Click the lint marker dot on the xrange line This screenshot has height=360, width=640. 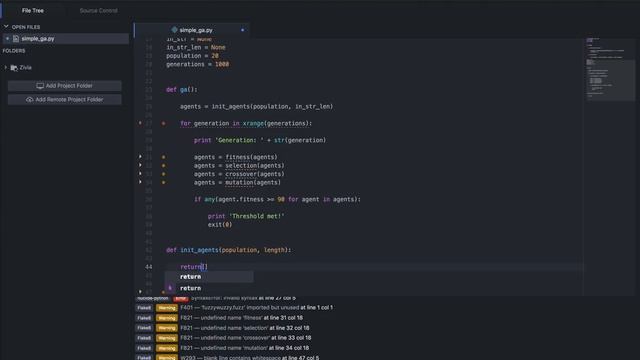[164, 123]
